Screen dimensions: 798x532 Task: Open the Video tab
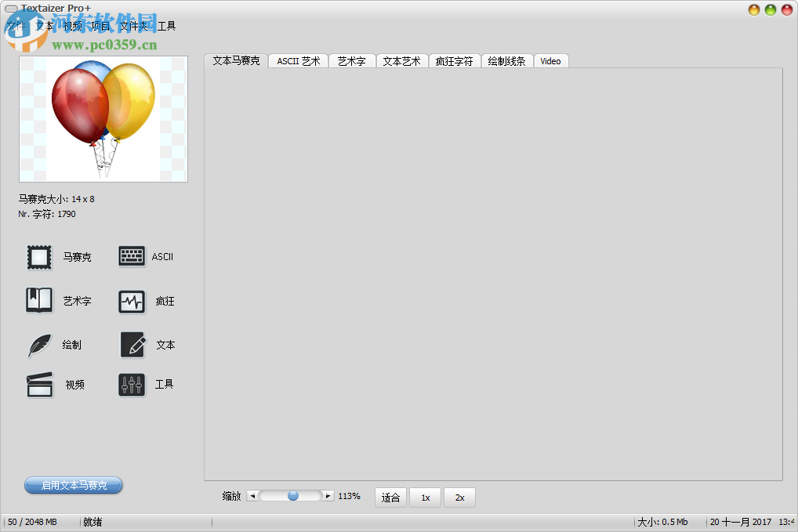click(550, 60)
